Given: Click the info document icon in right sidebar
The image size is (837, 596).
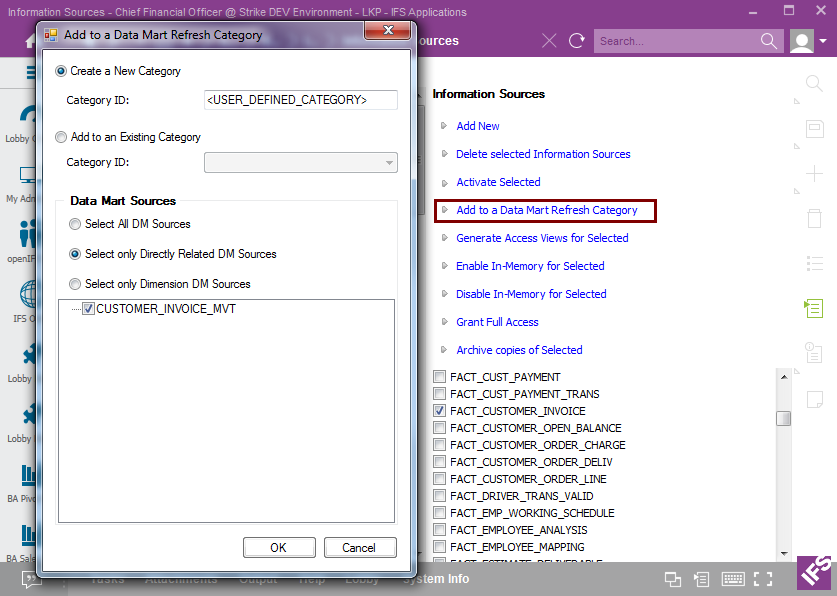Looking at the screenshot, I should tap(814, 353).
